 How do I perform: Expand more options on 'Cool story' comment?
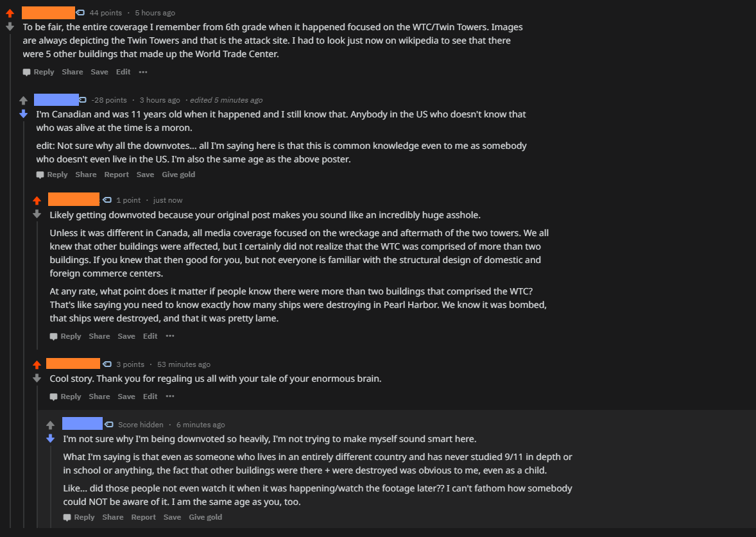[x=170, y=396]
